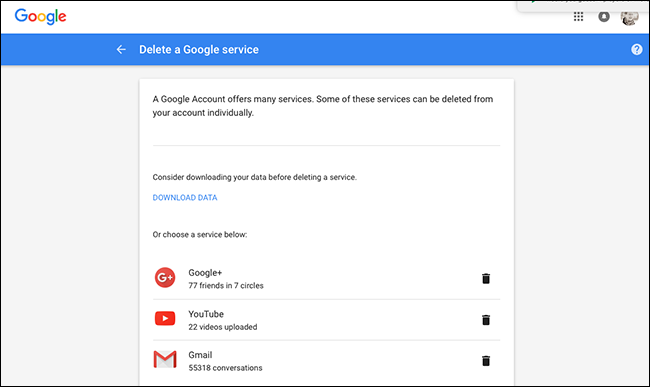Select the YouTube service name
Image resolution: width=650 pixels, height=387 pixels.
(206, 314)
